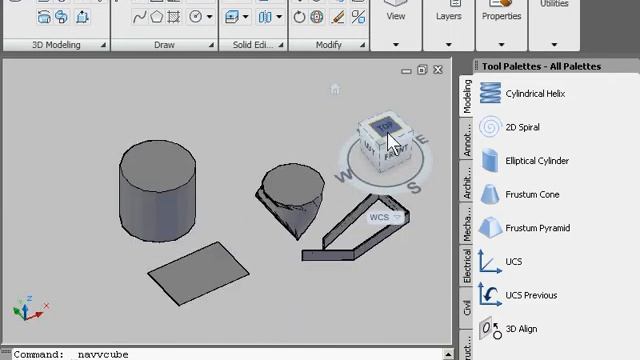Select the Frustum Cone tool

click(520, 194)
